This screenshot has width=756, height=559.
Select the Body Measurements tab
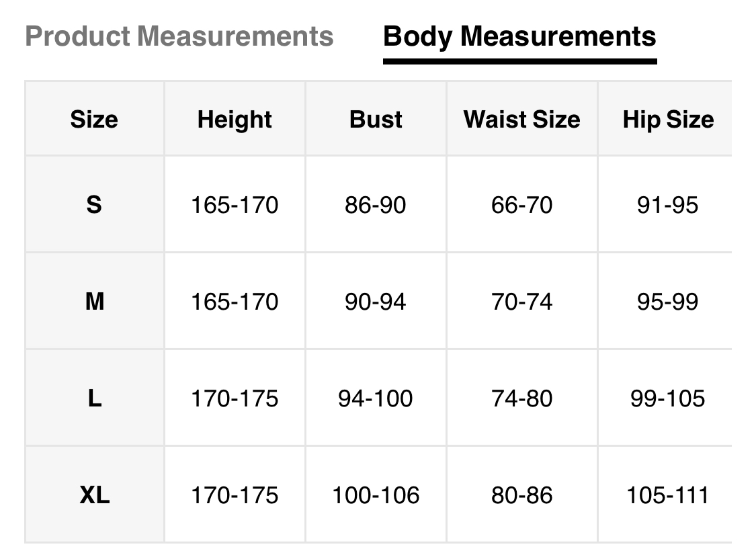pos(519,36)
